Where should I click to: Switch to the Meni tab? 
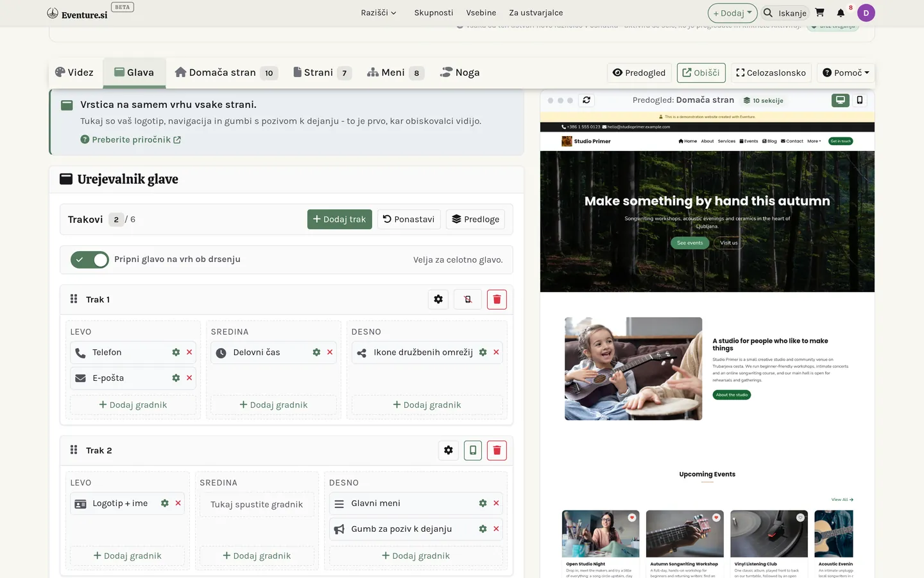(395, 73)
